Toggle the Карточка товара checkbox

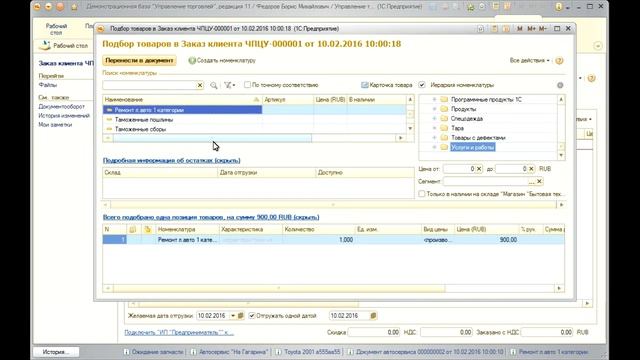point(364,85)
